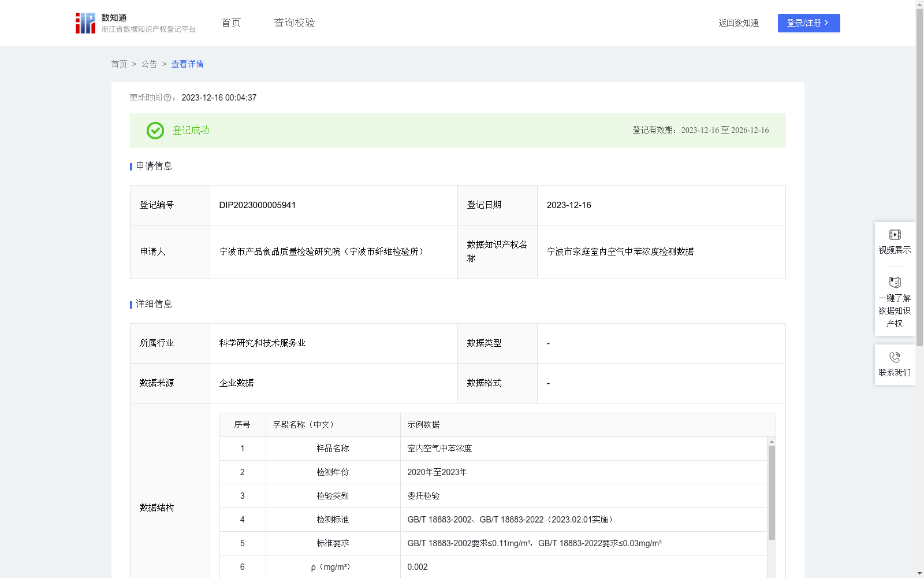Click the ≤0.11mg/m³ standard requirement cell
This screenshot has width=924, height=578.
pos(584,543)
